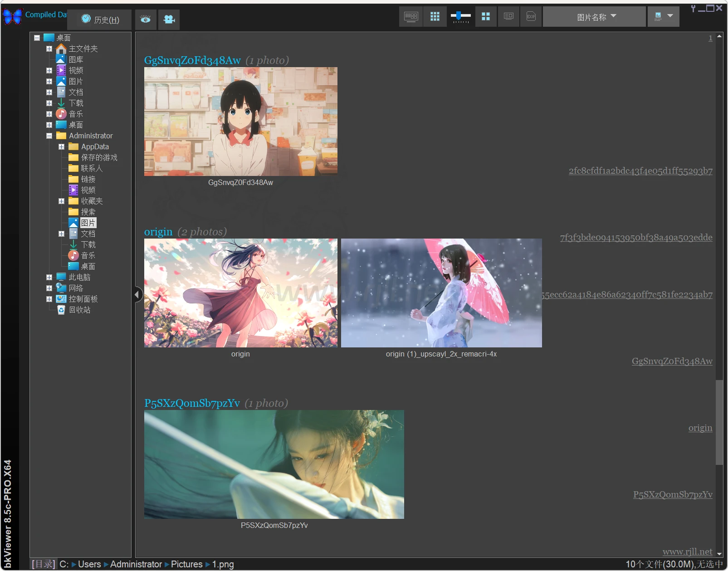The width and height of the screenshot is (728, 571).
Task: Open the www.rjll.net link
Action: 687,551
